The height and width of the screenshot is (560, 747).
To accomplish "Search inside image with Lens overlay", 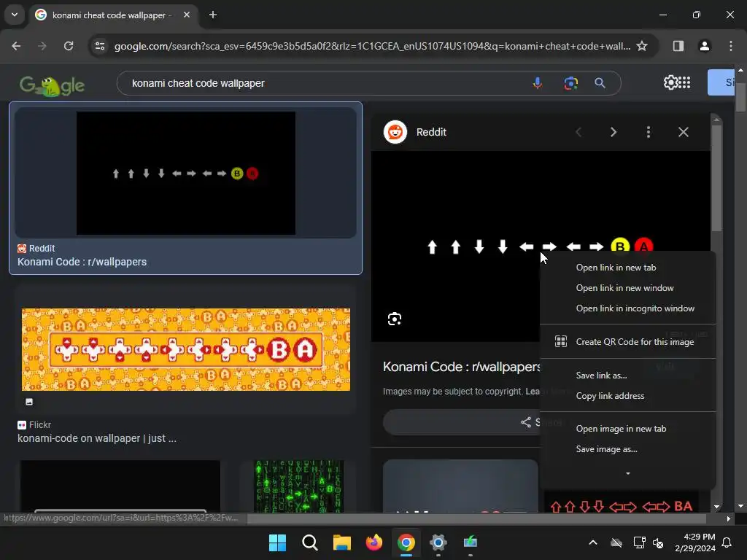I will 395,319.
